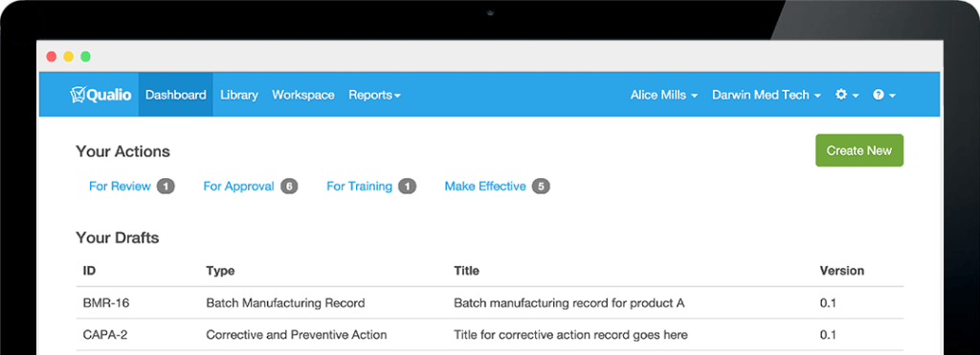The image size is (980, 355).
Task: Expand the Reports dropdown menu
Action: point(374,95)
